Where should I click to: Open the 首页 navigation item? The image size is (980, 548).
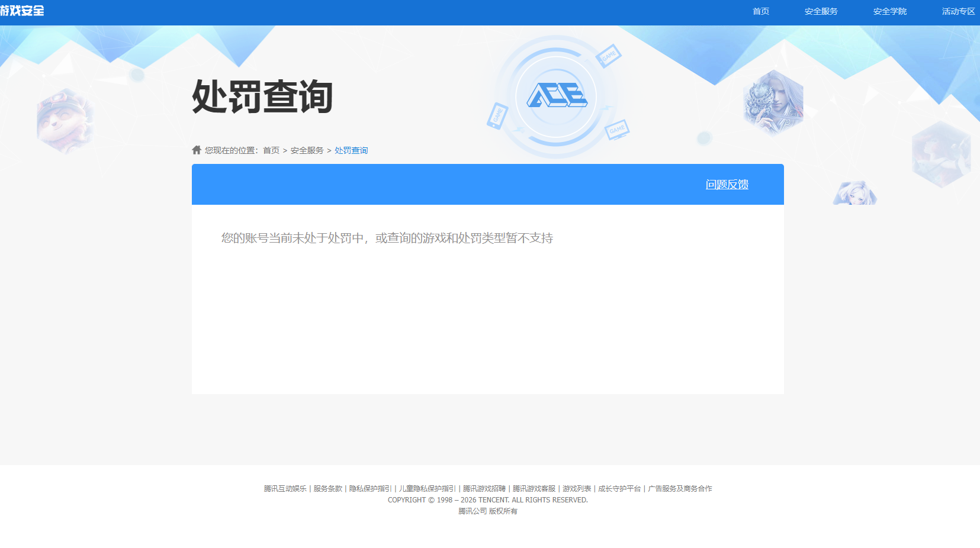click(x=761, y=11)
